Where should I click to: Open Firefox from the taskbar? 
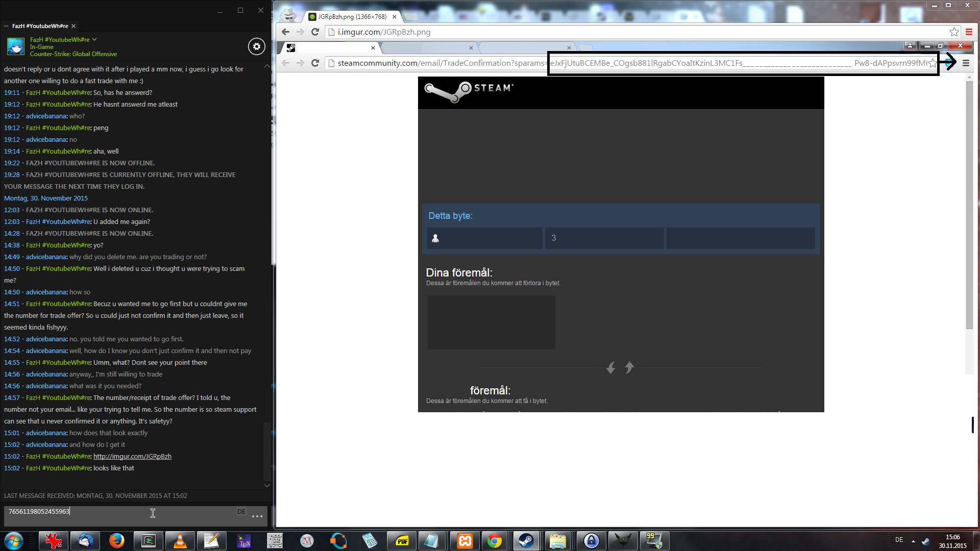(116, 541)
